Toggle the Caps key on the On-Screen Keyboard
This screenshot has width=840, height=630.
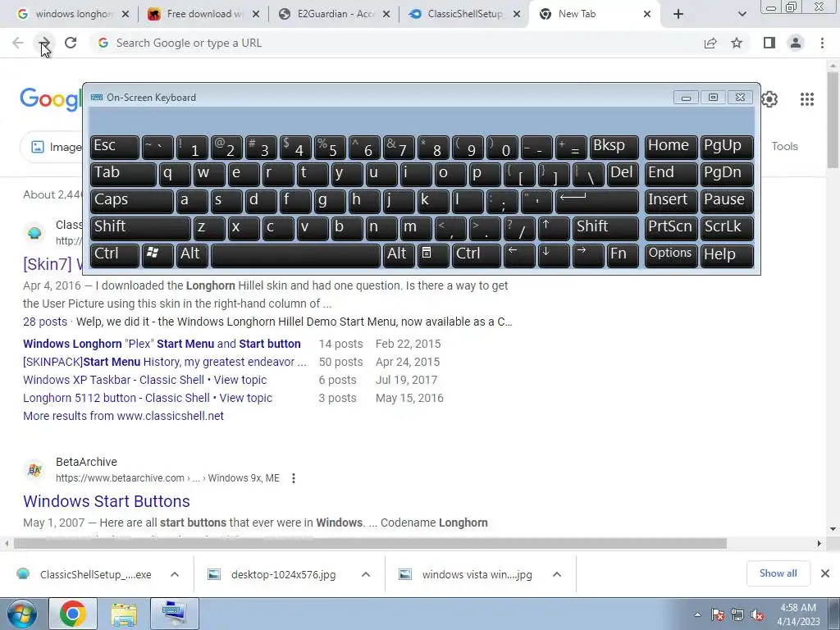tap(132, 202)
